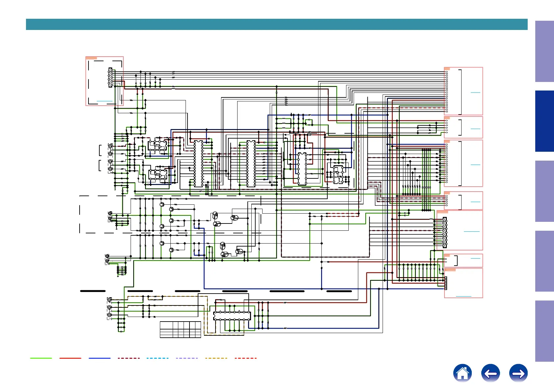
Task: Follow the cyan link in the first right-side connector box
Action: coord(475,92)
